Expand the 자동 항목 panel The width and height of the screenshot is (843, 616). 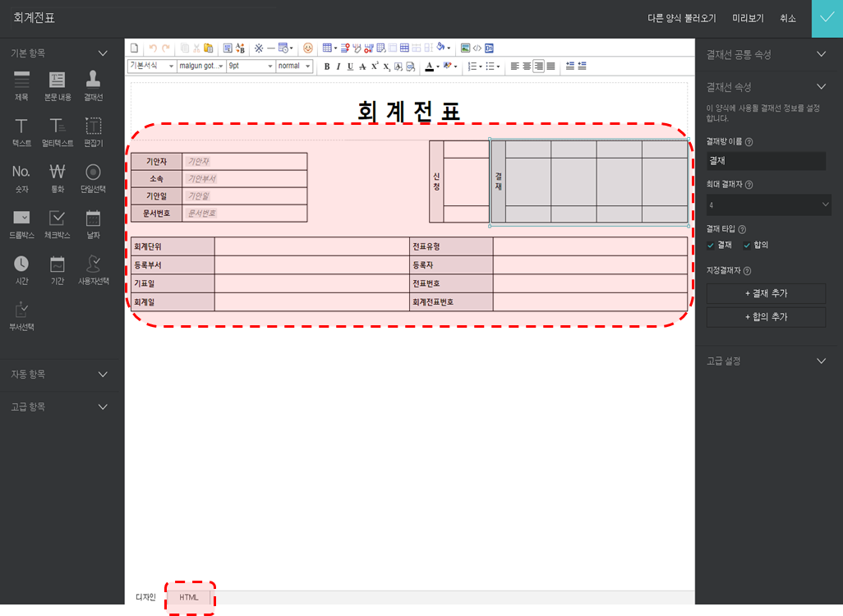click(58, 375)
